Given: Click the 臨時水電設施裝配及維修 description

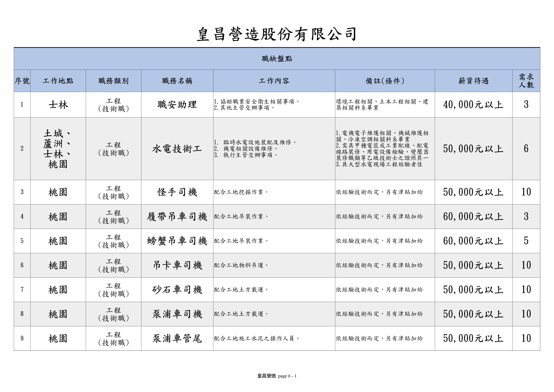Looking at the screenshot, I should pos(255,142).
